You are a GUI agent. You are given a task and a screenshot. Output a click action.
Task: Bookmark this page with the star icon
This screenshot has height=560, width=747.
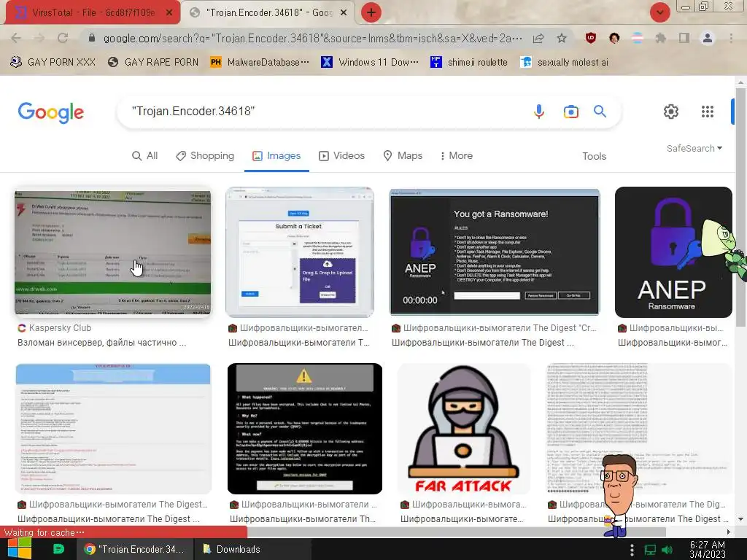[x=562, y=38]
